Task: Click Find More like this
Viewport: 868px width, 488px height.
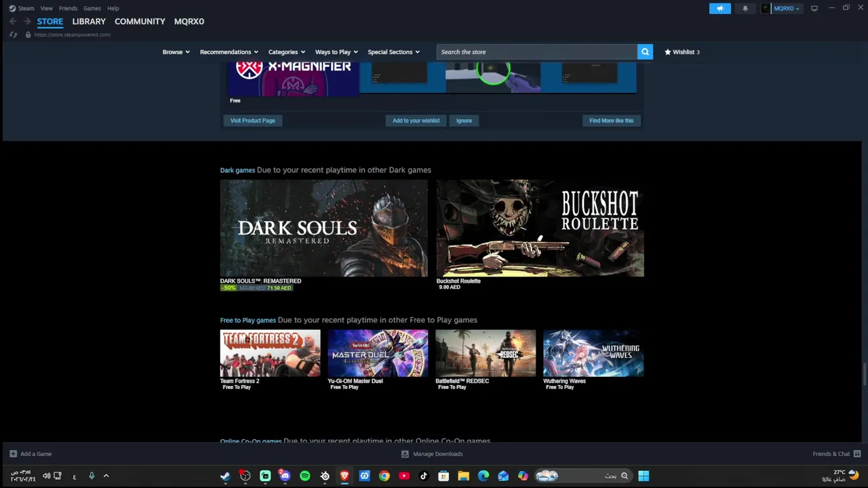Action: pos(611,121)
